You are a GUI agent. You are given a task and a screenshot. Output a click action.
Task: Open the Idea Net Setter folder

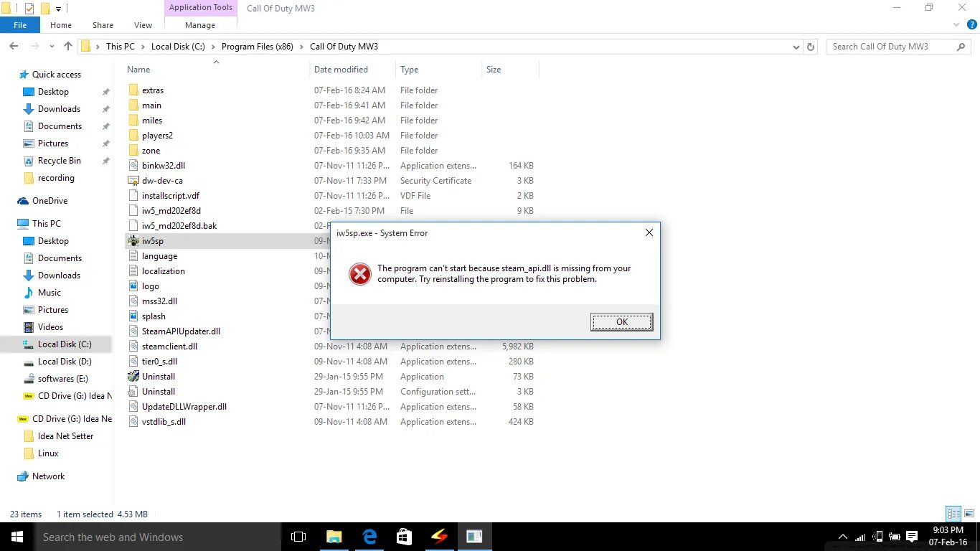tap(65, 436)
